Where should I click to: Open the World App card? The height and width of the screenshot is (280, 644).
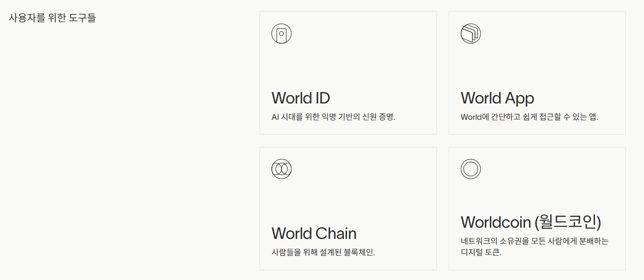(537, 72)
